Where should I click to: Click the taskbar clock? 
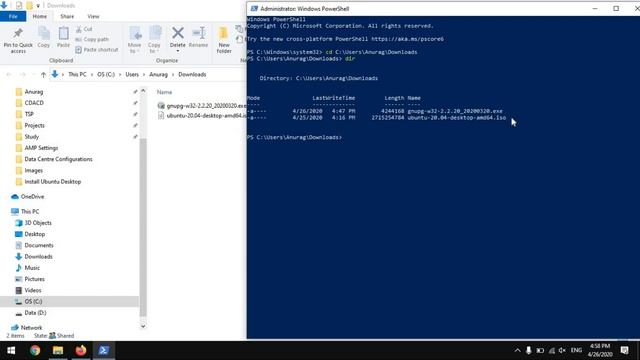[600, 350]
